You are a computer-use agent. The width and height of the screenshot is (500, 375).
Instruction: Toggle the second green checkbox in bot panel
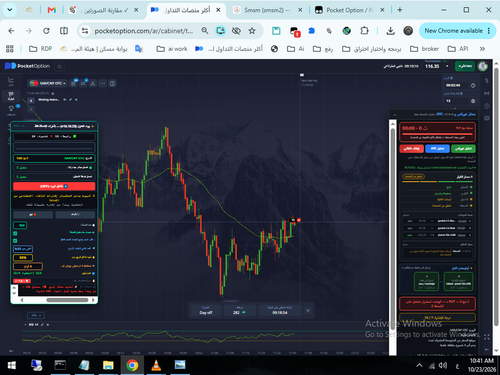tap(15, 240)
